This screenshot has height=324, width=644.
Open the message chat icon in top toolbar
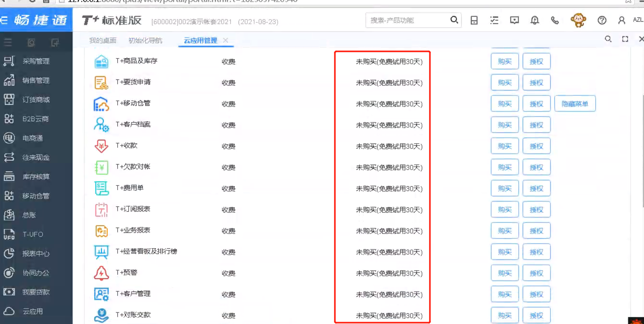click(514, 20)
